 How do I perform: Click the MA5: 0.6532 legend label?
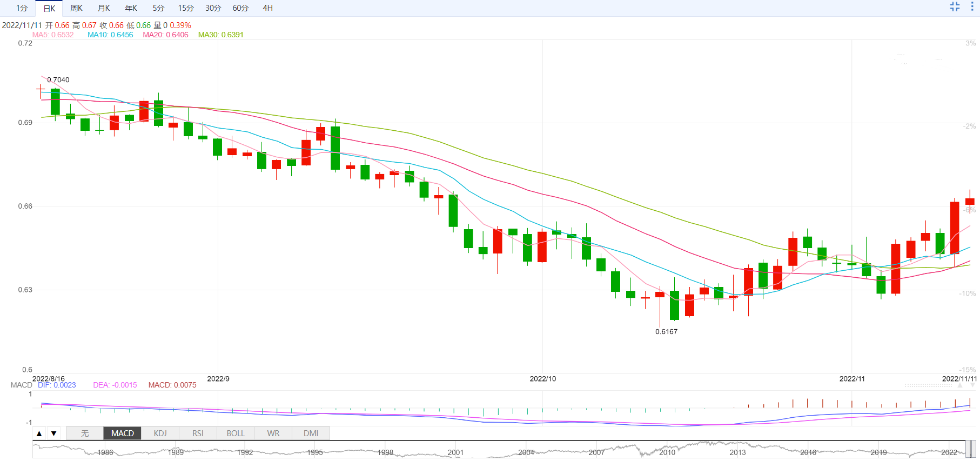click(x=53, y=35)
